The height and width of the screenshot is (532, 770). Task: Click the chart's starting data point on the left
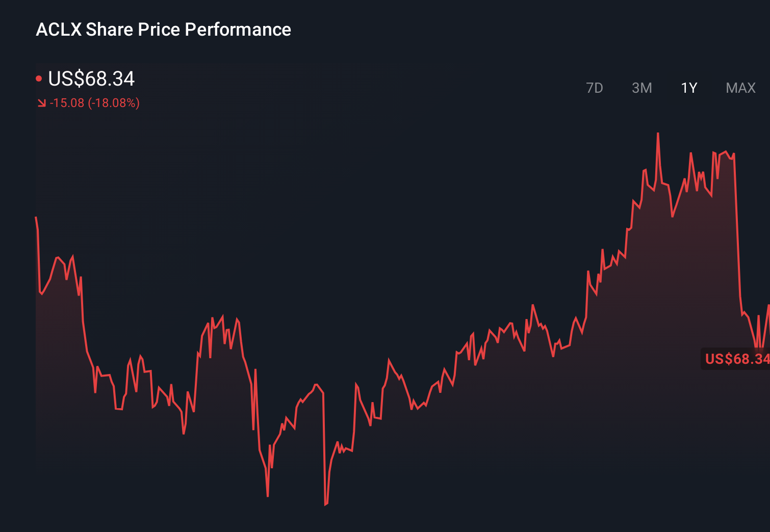tap(36, 216)
